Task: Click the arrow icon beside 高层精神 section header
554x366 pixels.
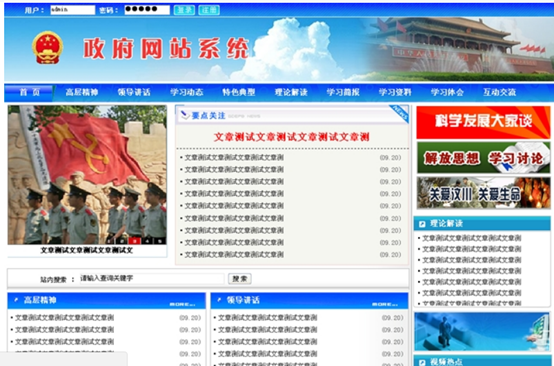Action: click(16, 300)
